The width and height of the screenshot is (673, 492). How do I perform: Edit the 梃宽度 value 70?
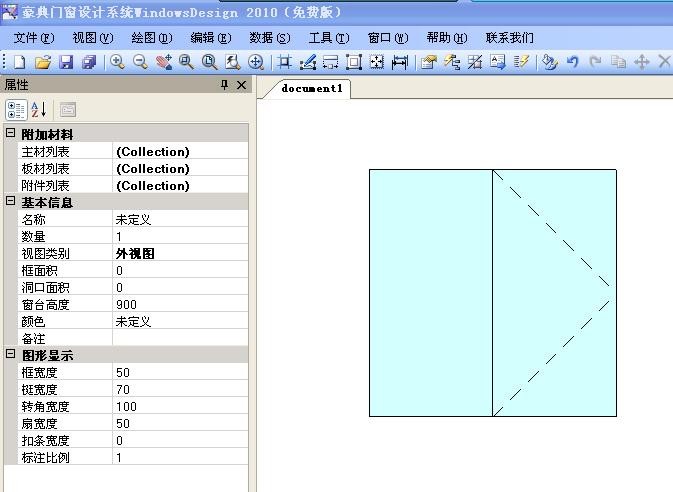[180, 390]
